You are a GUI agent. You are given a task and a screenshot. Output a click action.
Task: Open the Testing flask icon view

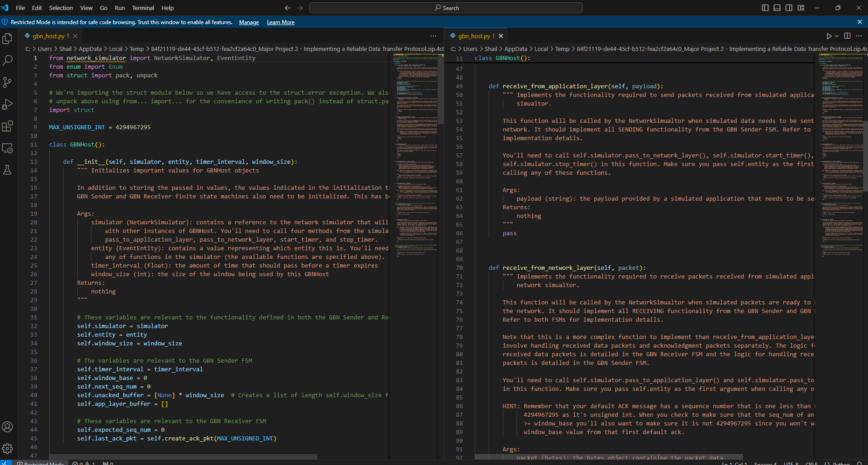pos(7,170)
